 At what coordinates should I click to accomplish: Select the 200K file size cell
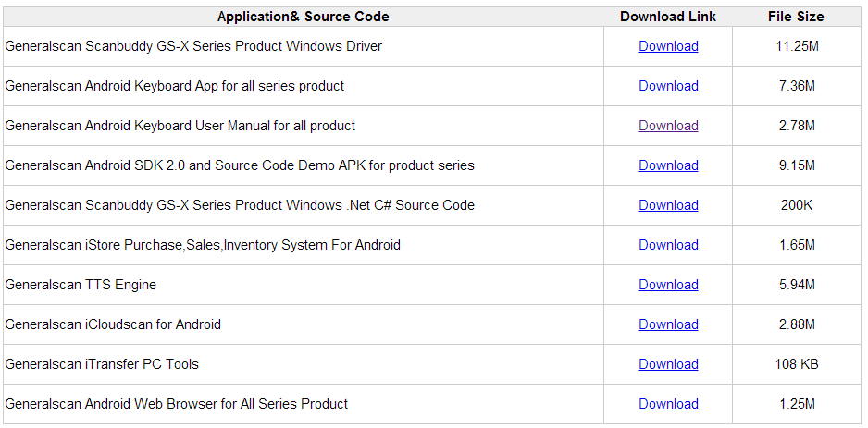[797, 205]
